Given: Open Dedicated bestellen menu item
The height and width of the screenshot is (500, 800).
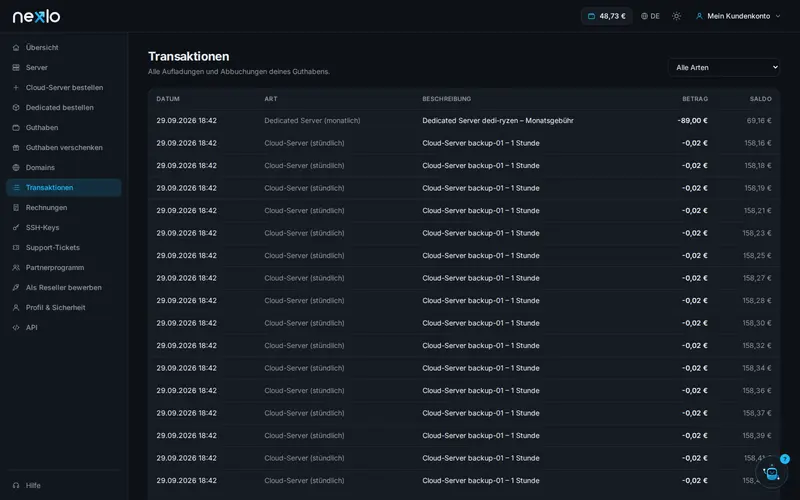Looking at the screenshot, I should pos(64,108).
